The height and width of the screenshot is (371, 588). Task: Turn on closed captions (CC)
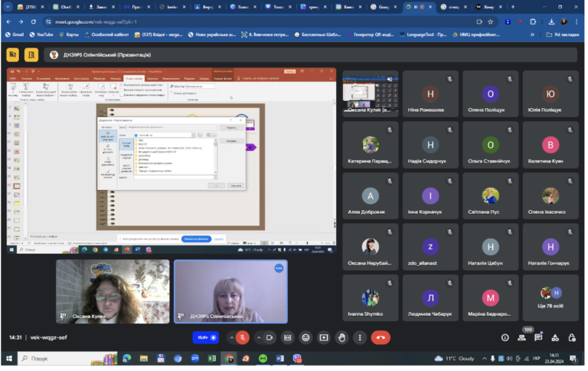288,338
